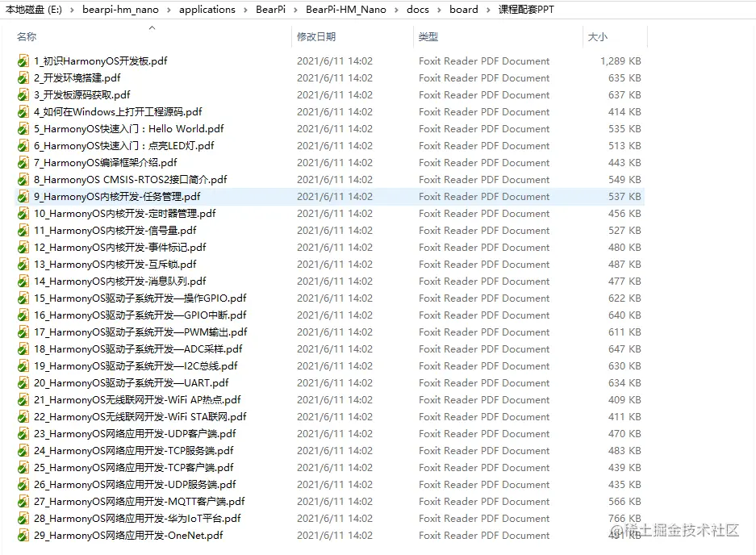756x555 pixels.
Task: Click the 414 KB size cell
Action: coord(624,112)
